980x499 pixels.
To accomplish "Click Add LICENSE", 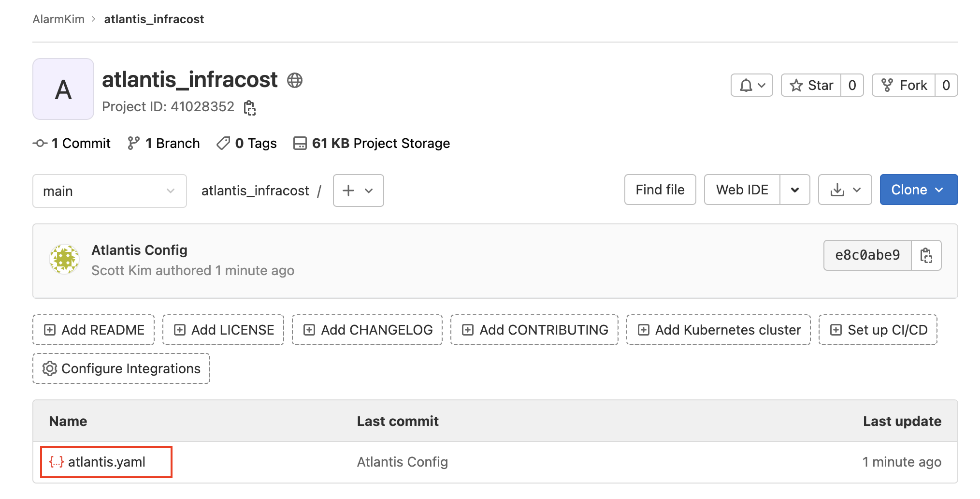I will [223, 330].
